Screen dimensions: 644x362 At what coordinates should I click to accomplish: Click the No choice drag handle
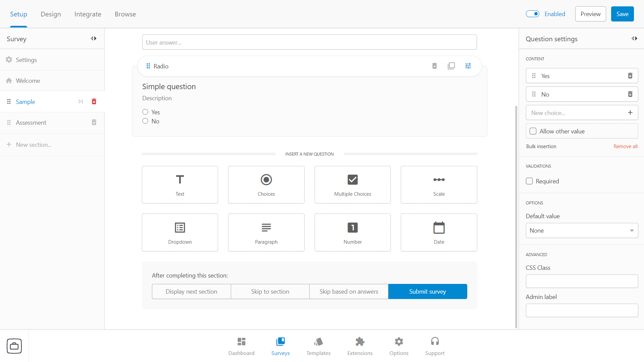point(534,94)
